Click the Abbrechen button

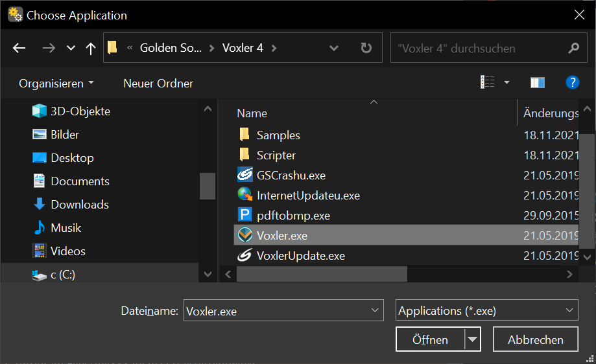click(x=535, y=339)
